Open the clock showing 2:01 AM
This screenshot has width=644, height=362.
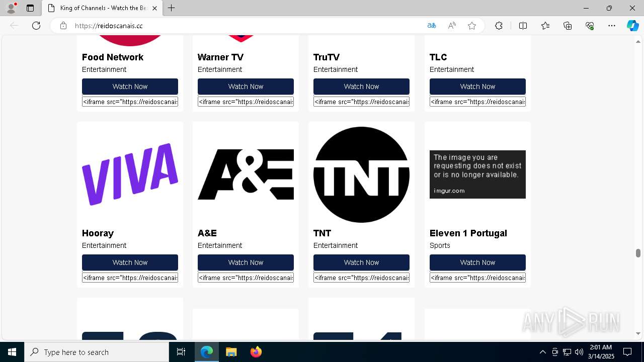tap(601, 352)
